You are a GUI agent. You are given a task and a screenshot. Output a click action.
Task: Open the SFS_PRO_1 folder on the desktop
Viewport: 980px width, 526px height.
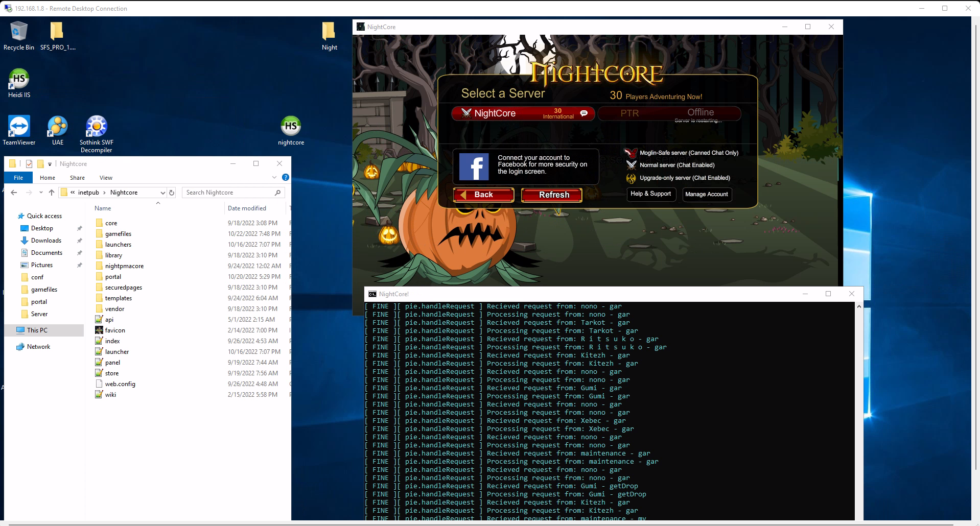[x=57, y=36]
